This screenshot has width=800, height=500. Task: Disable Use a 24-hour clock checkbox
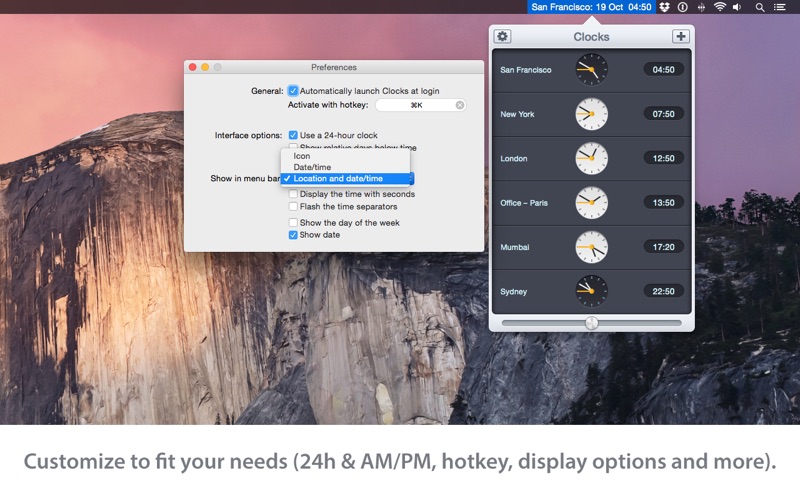[x=293, y=135]
